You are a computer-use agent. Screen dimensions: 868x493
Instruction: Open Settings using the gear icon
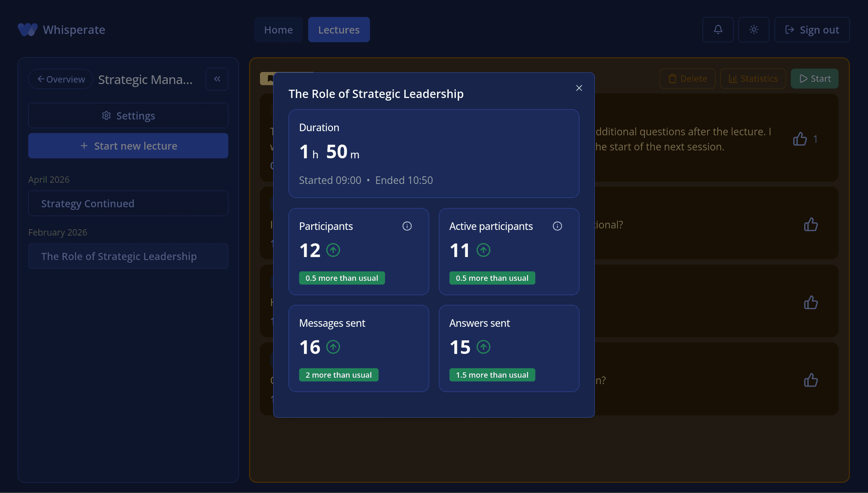click(128, 115)
